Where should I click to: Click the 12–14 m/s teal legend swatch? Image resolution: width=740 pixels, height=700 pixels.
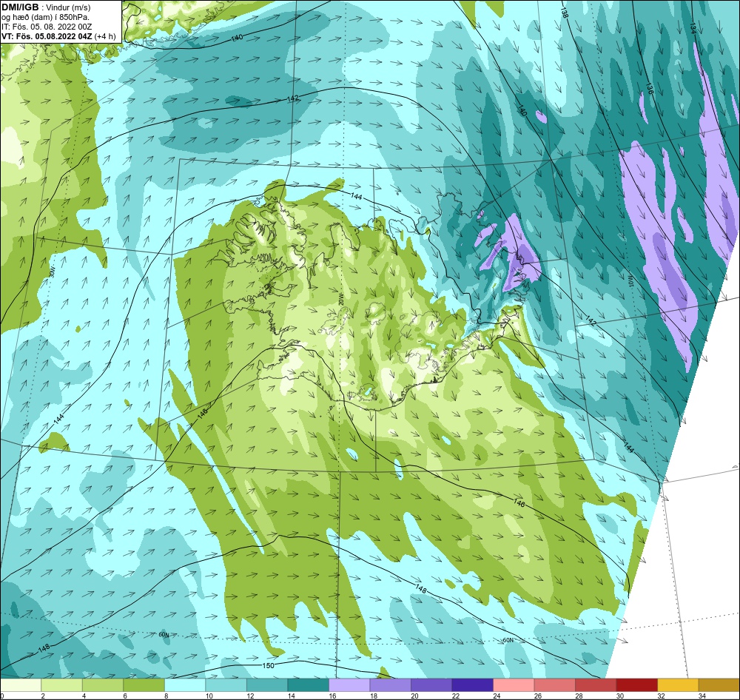(x=267, y=685)
